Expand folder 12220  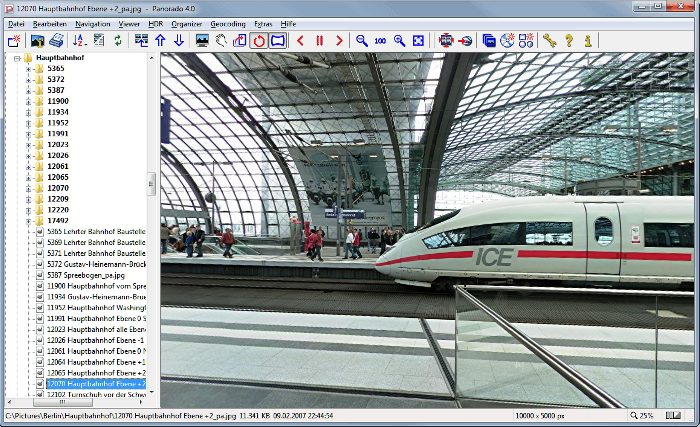[x=29, y=210]
